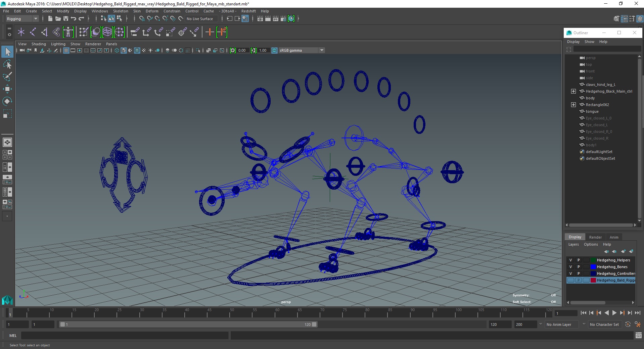The height and width of the screenshot is (349, 644).
Task: Select the arrow Select tool in toolbox
Action: click(7, 52)
